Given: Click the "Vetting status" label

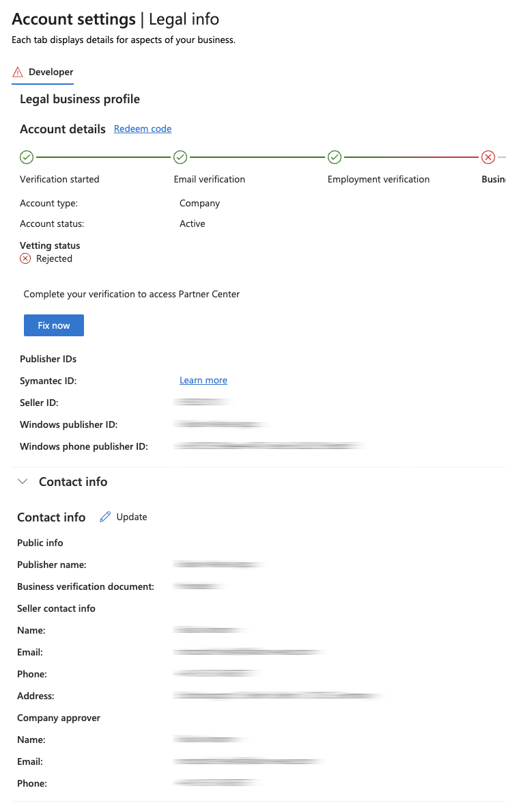Looking at the screenshot, I should tap(50, 245).
